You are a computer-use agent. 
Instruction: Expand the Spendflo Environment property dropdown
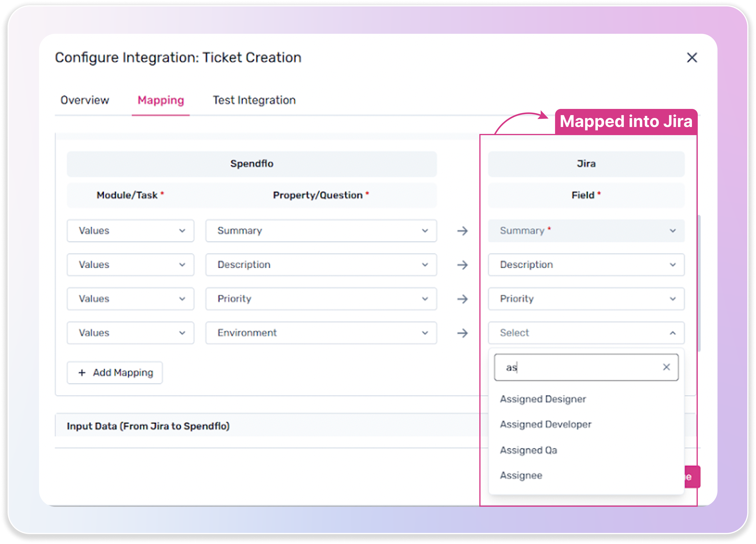pos(321,333)
